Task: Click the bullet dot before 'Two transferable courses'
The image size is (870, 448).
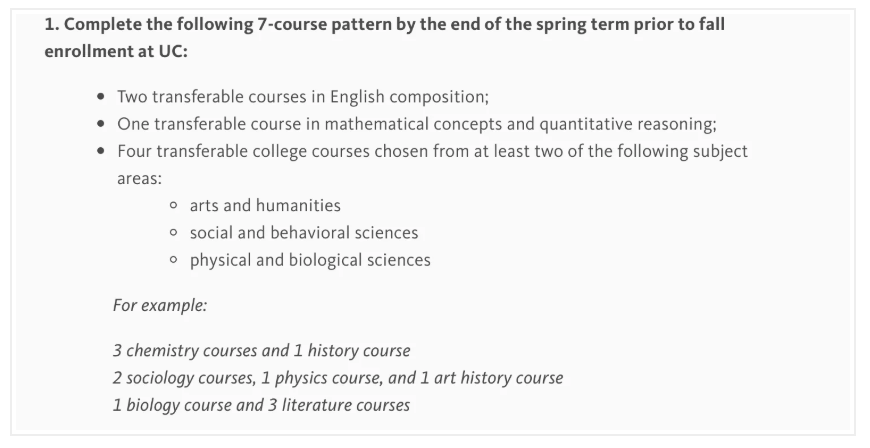Action: (x=101, y=98)
